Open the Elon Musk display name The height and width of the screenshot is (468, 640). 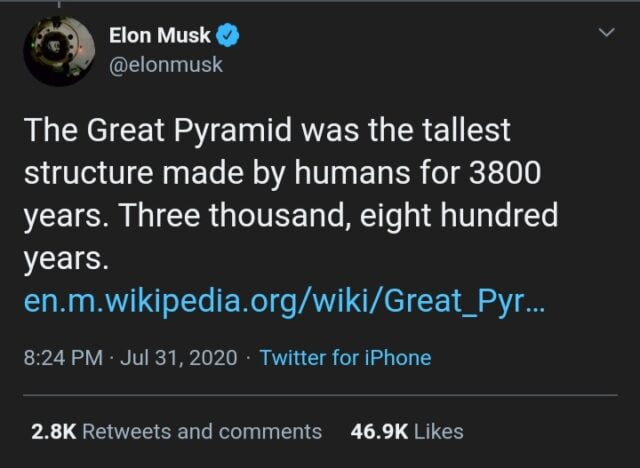(x=159, y=37)
